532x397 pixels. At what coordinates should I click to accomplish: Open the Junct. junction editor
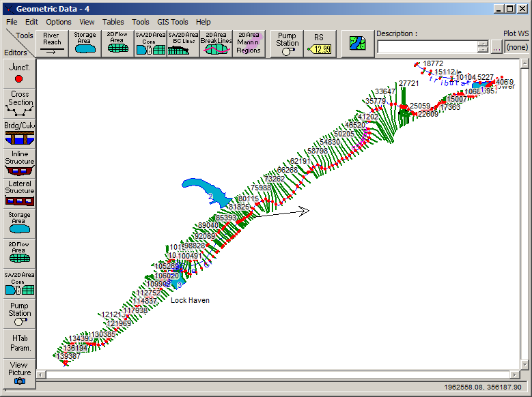click(19, 73)
